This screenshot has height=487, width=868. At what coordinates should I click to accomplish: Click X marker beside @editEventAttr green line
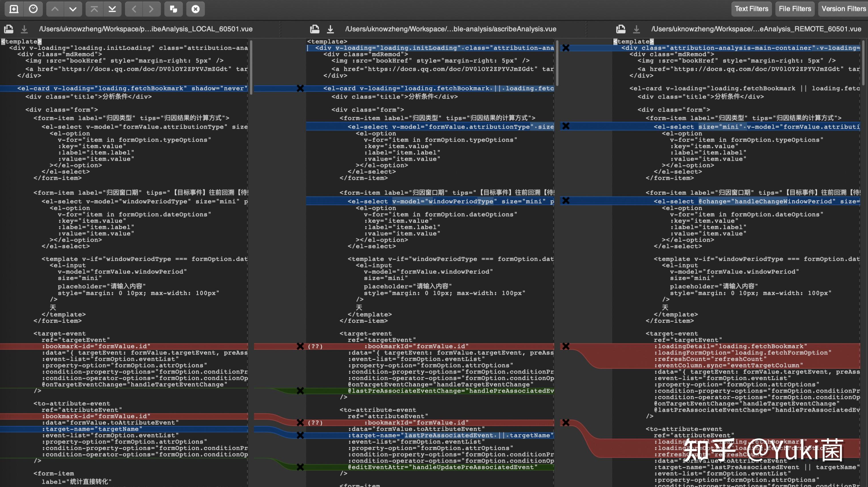point(300,467)
